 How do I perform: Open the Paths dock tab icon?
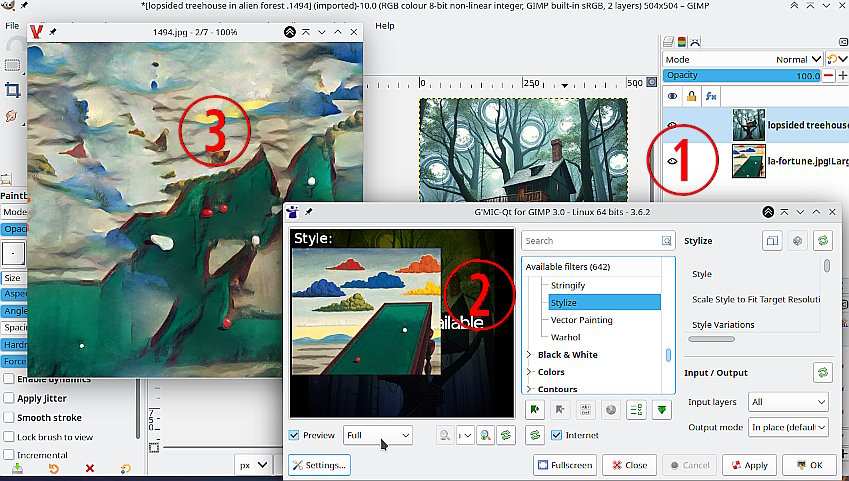tap(695, 42)
